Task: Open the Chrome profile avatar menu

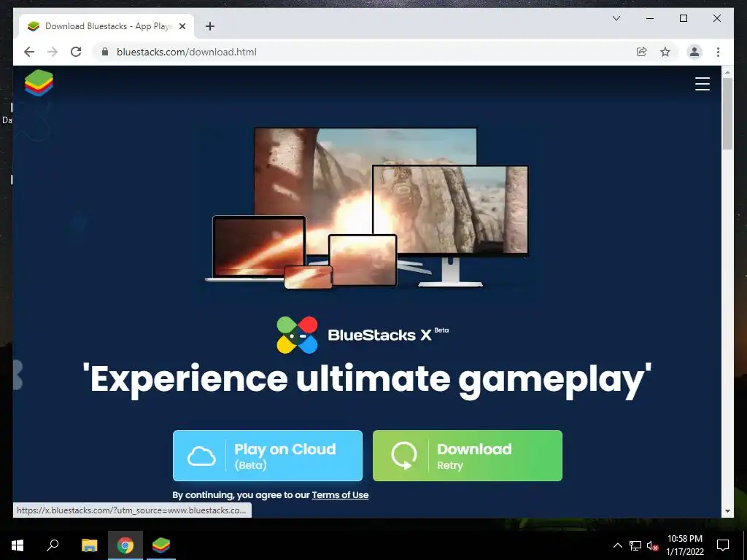Action: click(x=694, y=52)
